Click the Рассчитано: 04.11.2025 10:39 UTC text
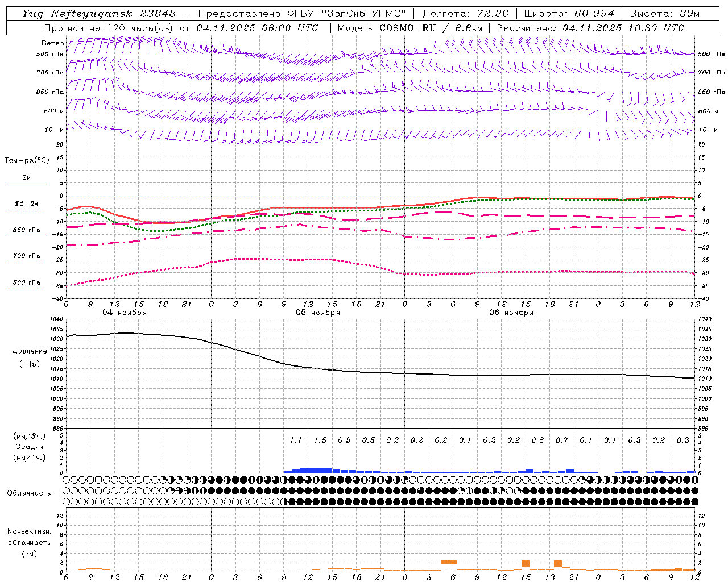The image size is (728, 582). click(x=590, y=28)
